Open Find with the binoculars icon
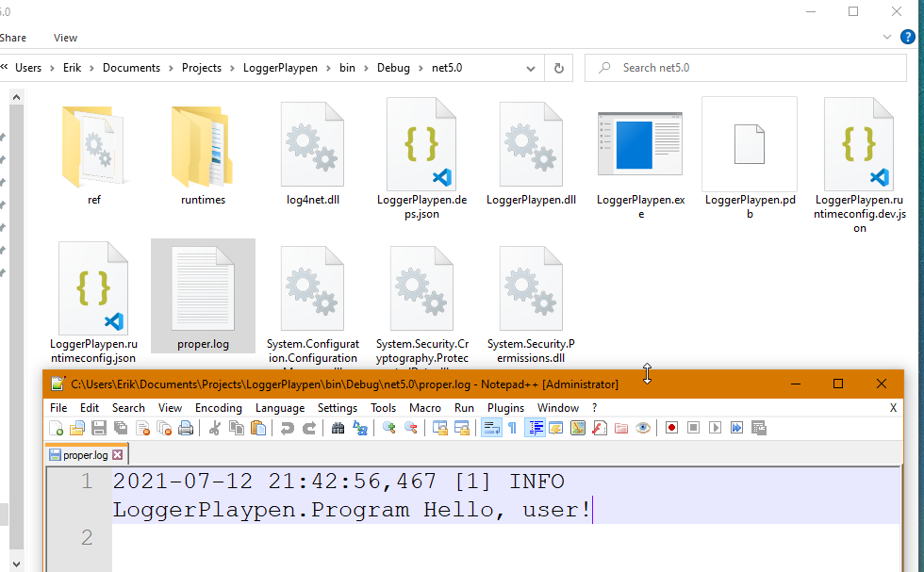This screenshot has width=924, height=572. tap(338, 428)
